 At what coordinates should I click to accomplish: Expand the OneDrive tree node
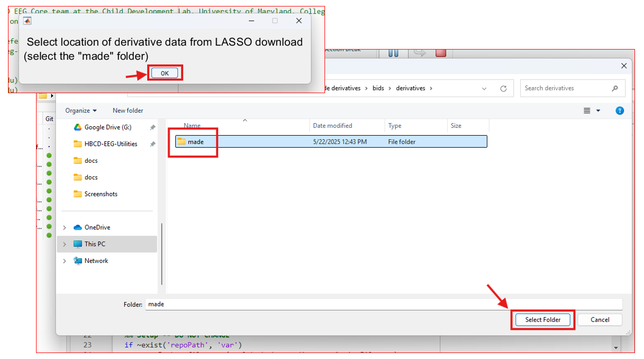[64, 227]
